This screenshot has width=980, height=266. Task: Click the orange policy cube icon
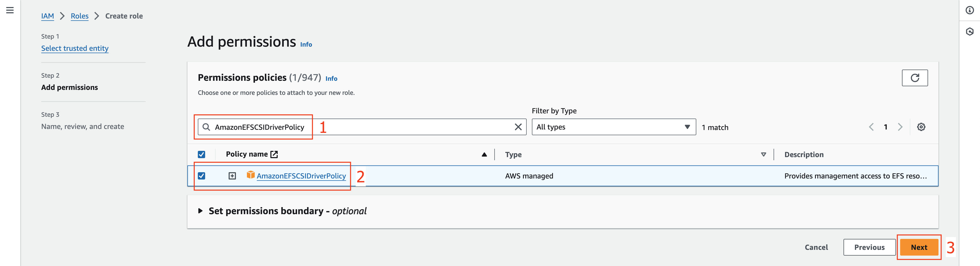pos(250,175)
